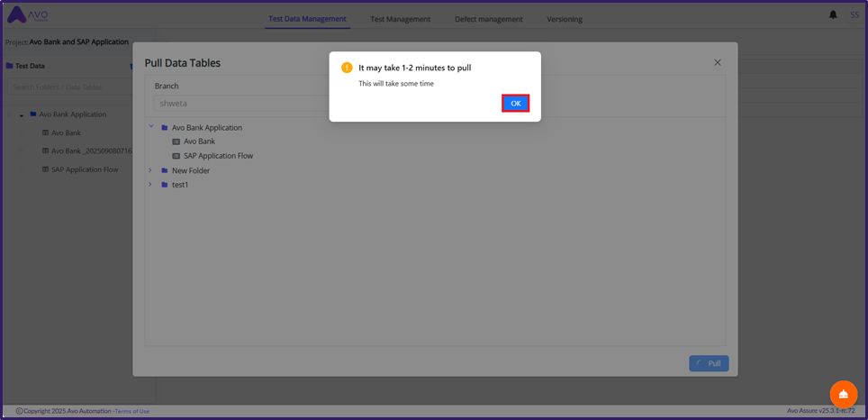Click the orange floating assistant button
This screenshot has height=420, width=868.
pyautogui.click(x=843, y=394)
